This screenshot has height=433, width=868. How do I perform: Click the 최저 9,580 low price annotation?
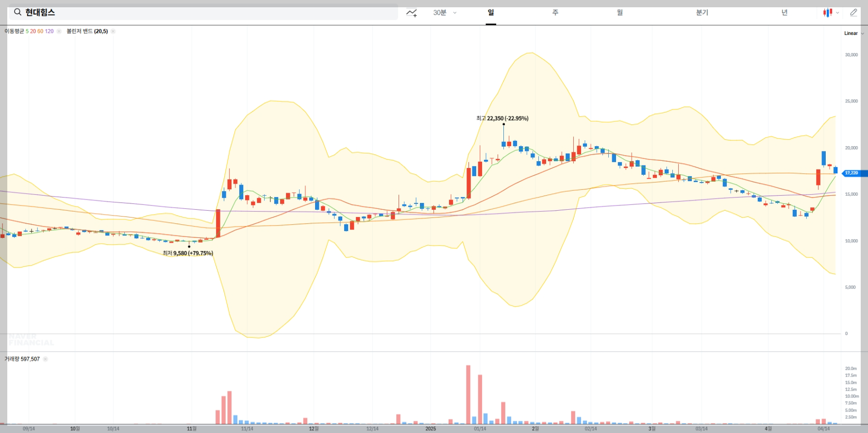(188, 253)
